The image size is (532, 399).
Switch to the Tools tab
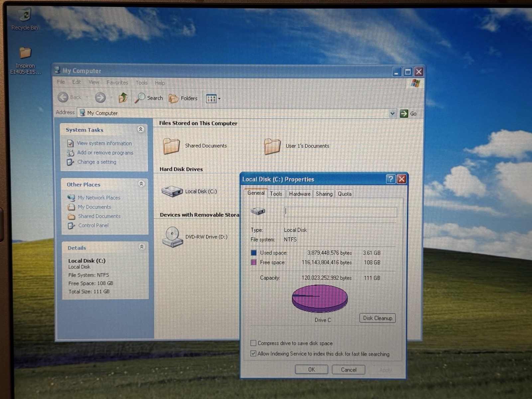(x=276, y=194)
